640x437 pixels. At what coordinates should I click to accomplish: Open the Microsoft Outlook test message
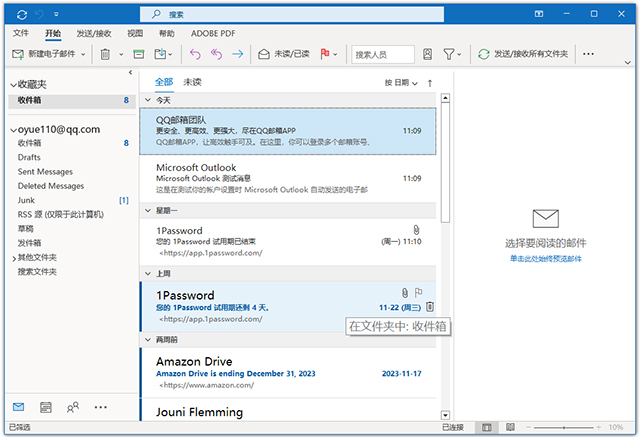coord(288,178)
